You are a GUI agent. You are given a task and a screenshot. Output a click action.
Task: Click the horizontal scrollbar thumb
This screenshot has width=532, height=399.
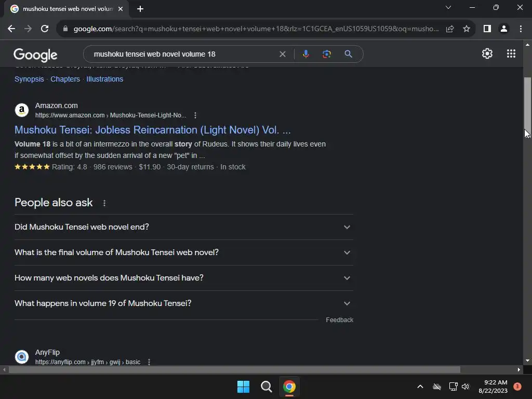[x=234, y=369]
